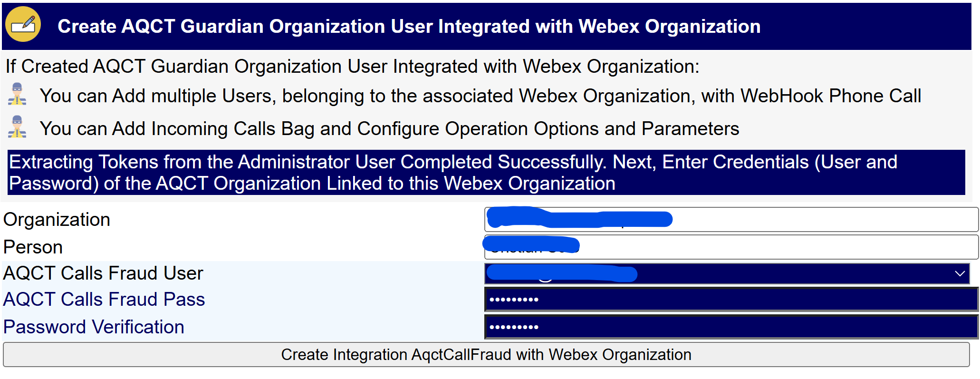
Task: Click the 'You can Add Incoming Calls Bag' text
Action: tap(389, 129)
